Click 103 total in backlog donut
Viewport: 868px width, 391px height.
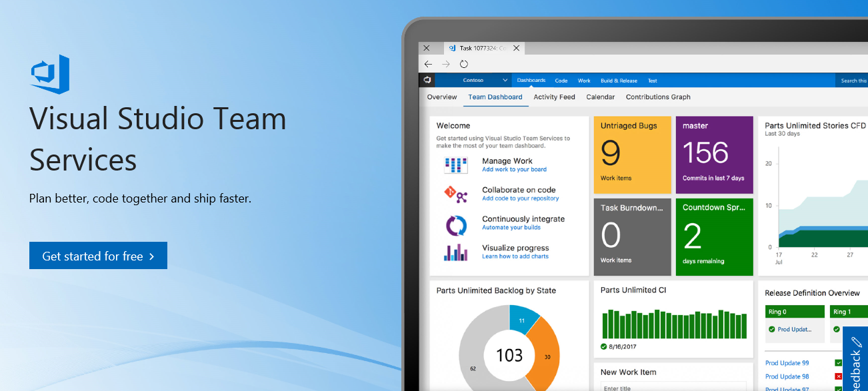tap(509, 355)
